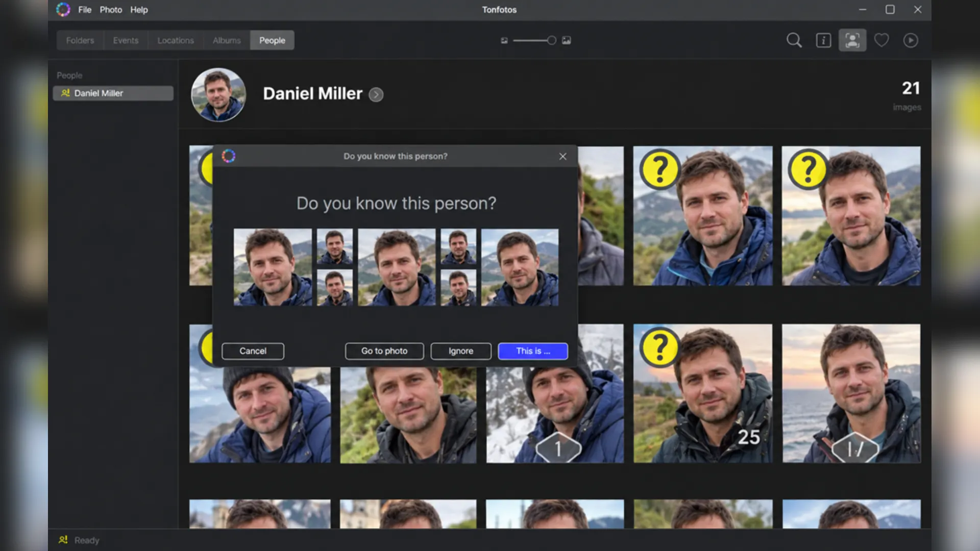980x551 pixels.
Task: Click the Tonfotos app logo
Action: pos(63,10)
